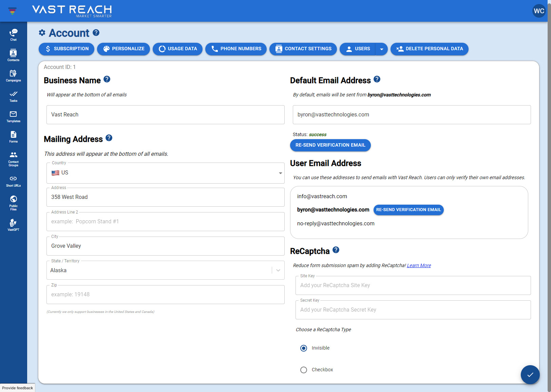This screenshot has width=551, height=392.
Task: Open Forms from the sidebar
Action: tap(13, 136)
